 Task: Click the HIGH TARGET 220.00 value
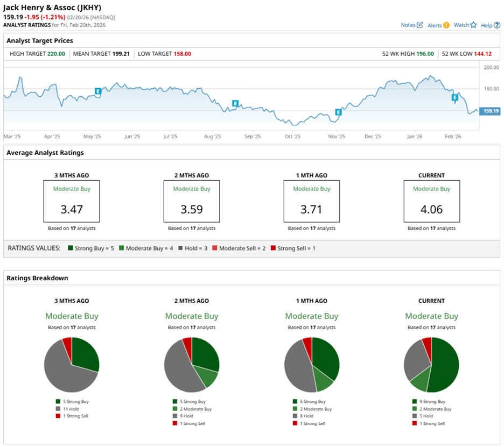click(x=56, y=54)
